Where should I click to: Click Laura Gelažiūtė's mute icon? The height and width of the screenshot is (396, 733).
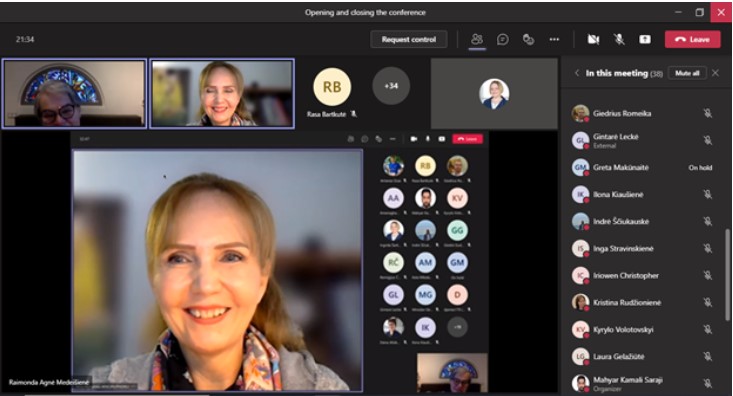708,356
